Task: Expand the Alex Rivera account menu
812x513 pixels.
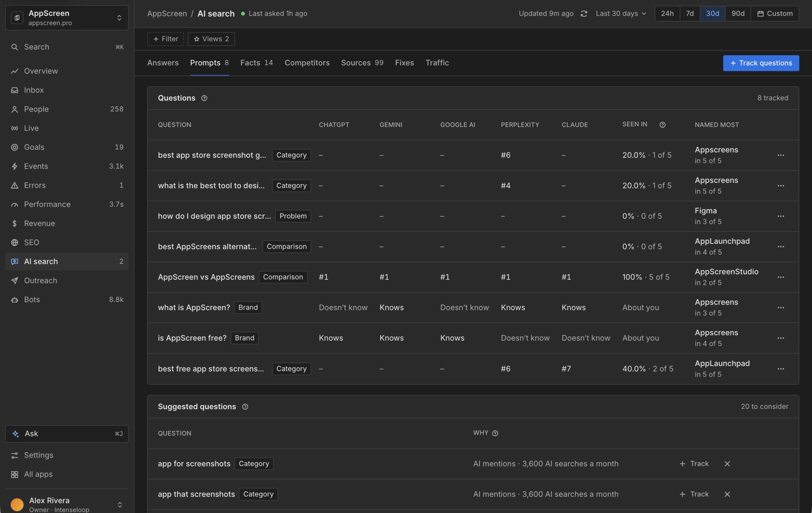Action: coord(67,504)
